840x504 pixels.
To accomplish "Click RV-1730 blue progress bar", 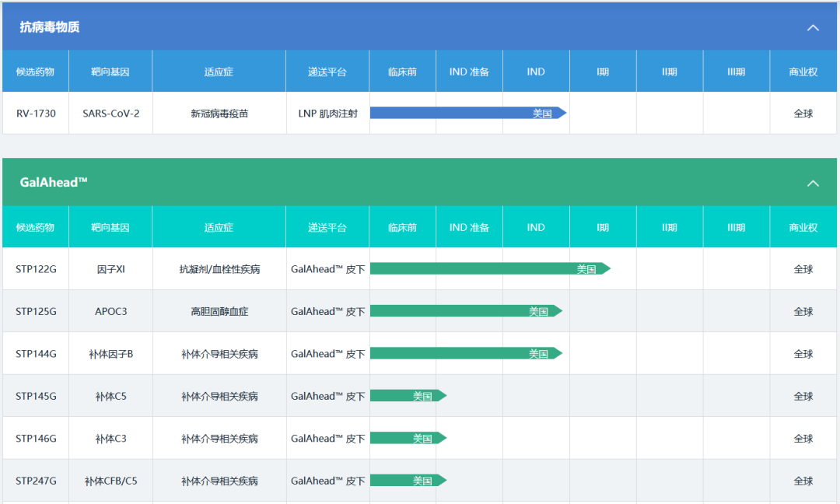I will click(x=468, y=113).
